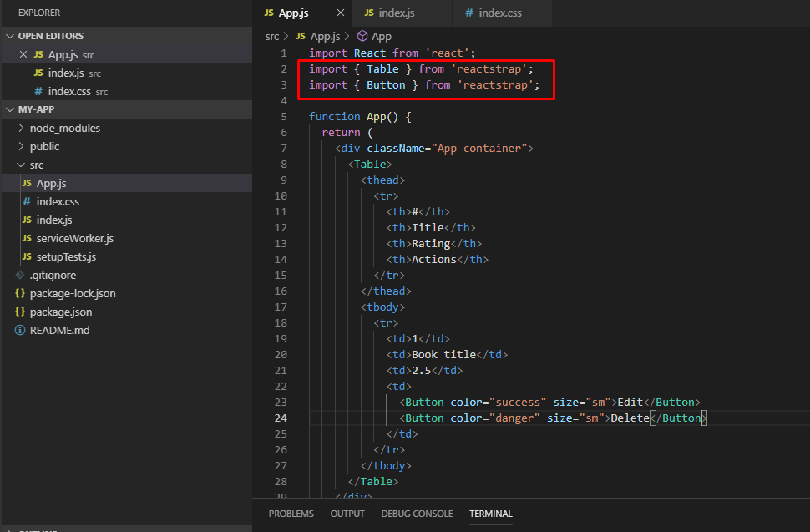Click the gear icon beside .gitignore
810x532 pixels.
point(18,275)
